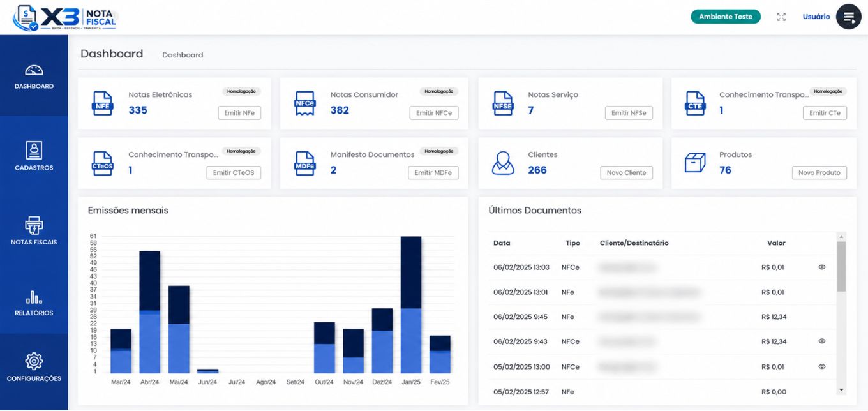Click the Notas Eletrônicas count 335
This screenshot has width=868, height=411.
[138, 110]
